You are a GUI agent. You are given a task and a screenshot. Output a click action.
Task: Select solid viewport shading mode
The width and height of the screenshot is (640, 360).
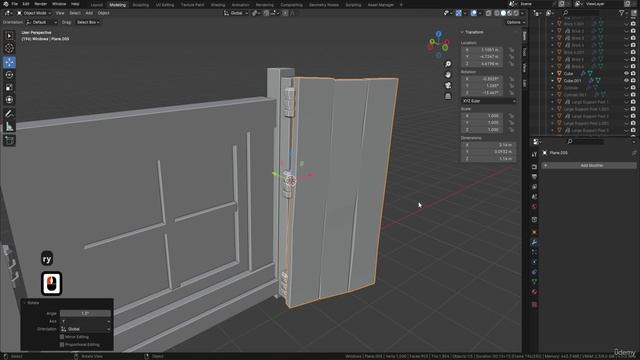tap(503, 13)
